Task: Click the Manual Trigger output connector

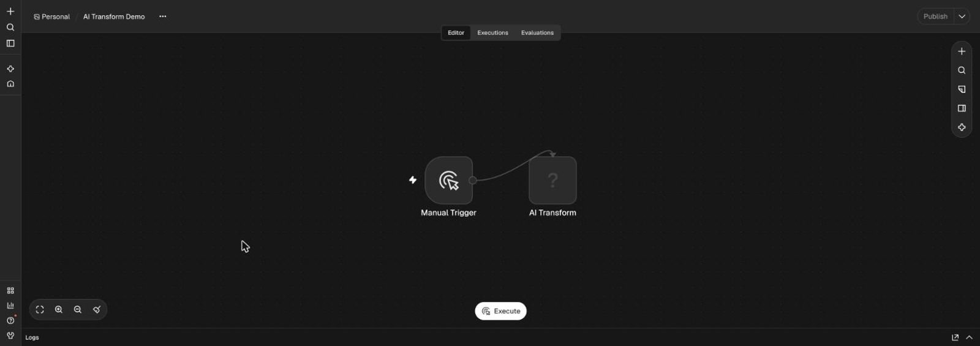Action: 473,180
